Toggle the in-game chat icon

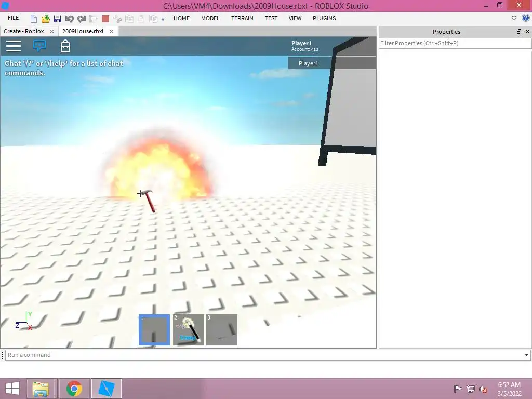[x=39, y=46]
